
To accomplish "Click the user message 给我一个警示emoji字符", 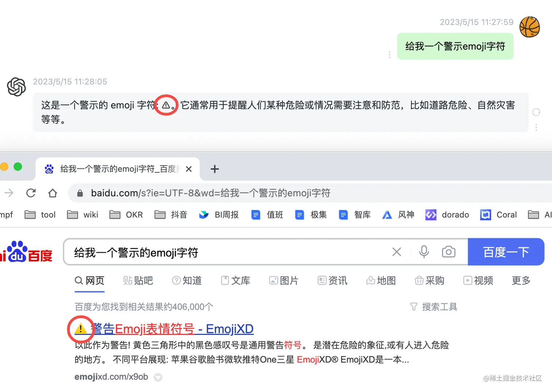I will click(455, 46).
